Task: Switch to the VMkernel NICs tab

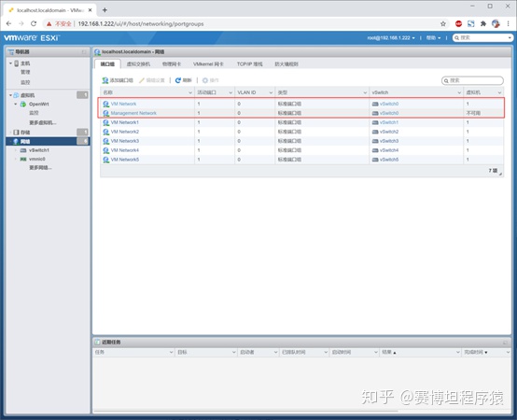Action: click(208, 64)
